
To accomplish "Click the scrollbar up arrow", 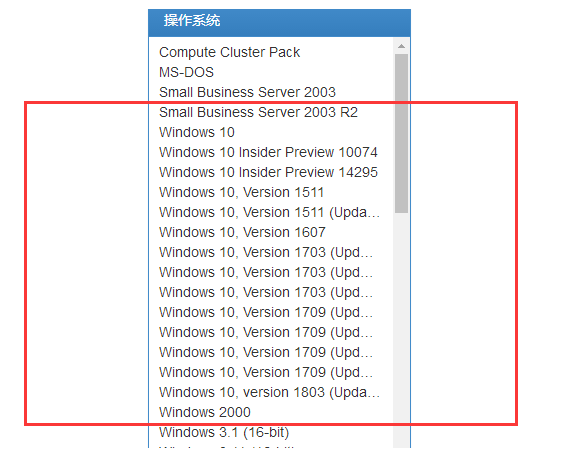I will pyautogui.click(x=401, y=46).
